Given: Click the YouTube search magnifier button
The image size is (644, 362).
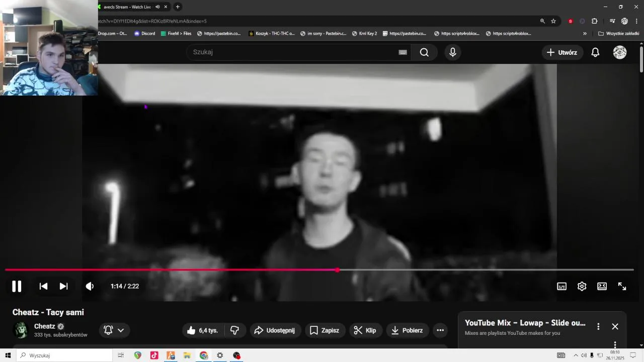Looking at the screenshot, I should tap(424, 52).
